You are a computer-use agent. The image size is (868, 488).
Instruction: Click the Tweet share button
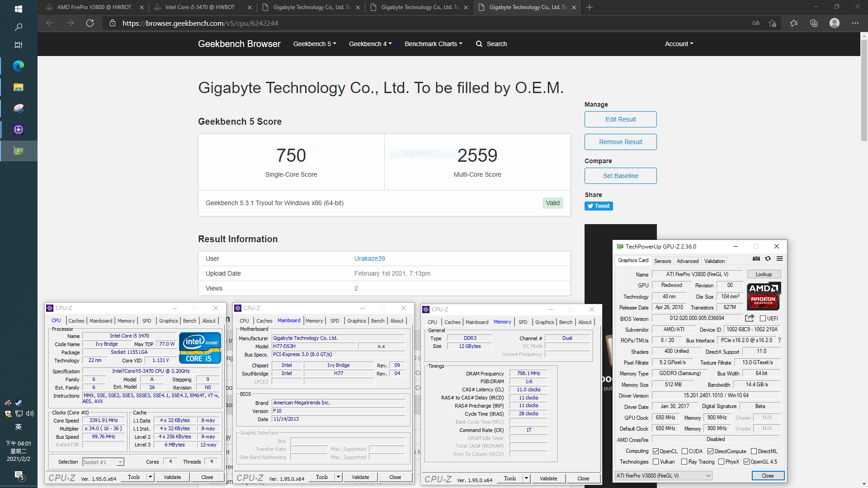[599, 206]
